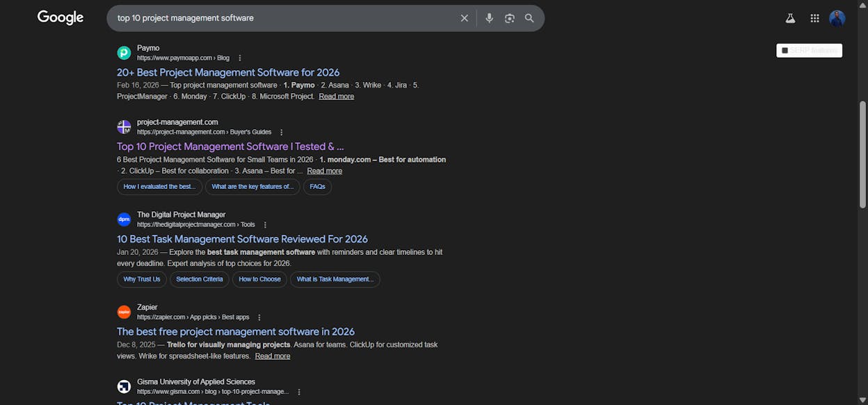Click the scrollbar down arrow
Screen dimensions: 868x405
click(x=863, y=399)
